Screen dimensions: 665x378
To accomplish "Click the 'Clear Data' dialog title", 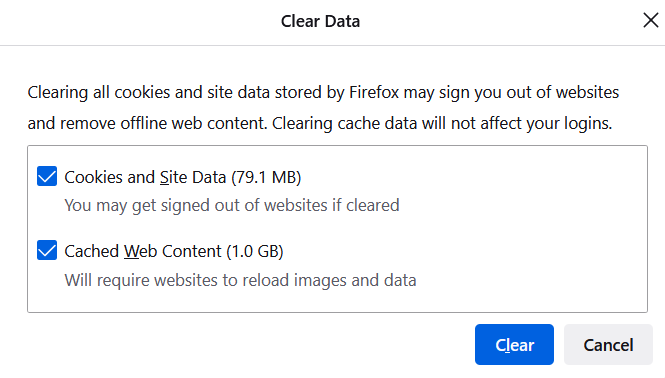I will click(x=320, y=21).
